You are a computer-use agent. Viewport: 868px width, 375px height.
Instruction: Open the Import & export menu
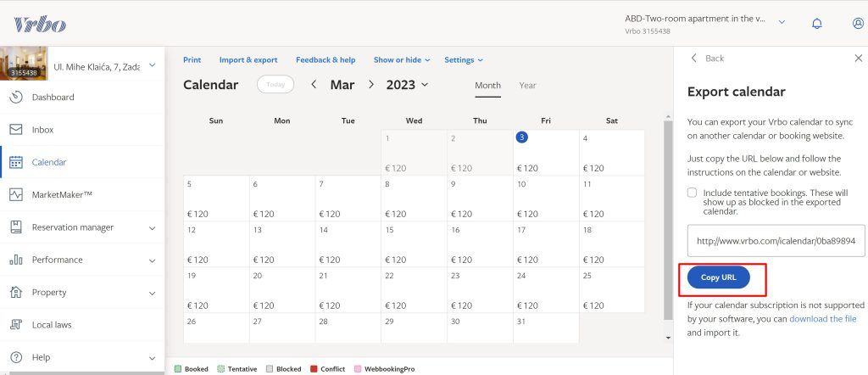pos(248,60)
